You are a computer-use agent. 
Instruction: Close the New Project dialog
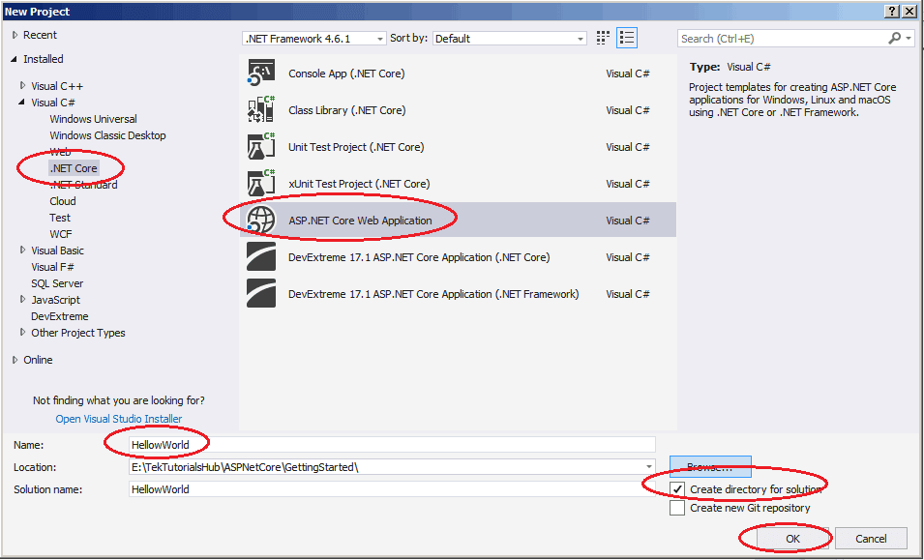click(x=910, y=12)
